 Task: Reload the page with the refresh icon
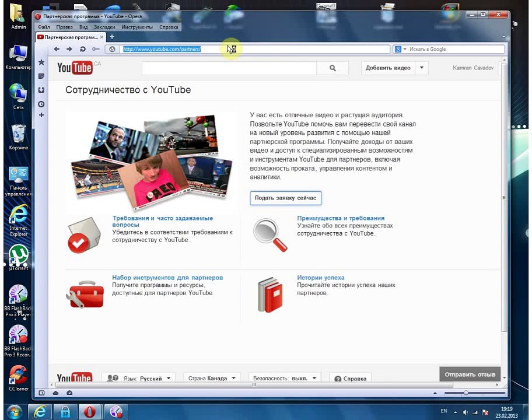(x=82, y=49)
